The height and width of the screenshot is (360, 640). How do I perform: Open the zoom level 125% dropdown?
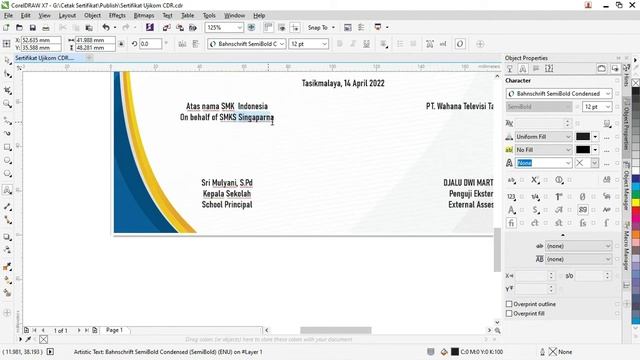click(239, 27)
